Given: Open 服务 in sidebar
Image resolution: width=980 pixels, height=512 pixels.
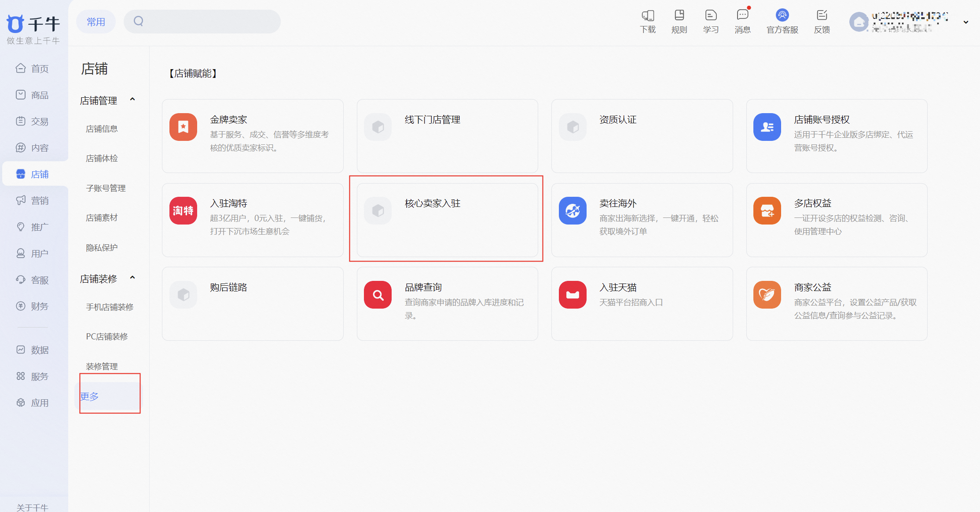Looking at the screenshot, I should click(33, 376).
